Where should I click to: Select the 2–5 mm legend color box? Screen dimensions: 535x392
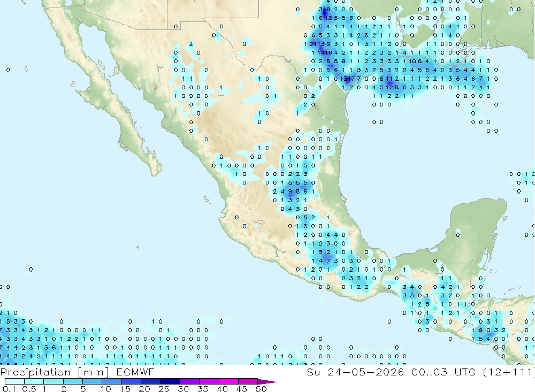[73, 381]
